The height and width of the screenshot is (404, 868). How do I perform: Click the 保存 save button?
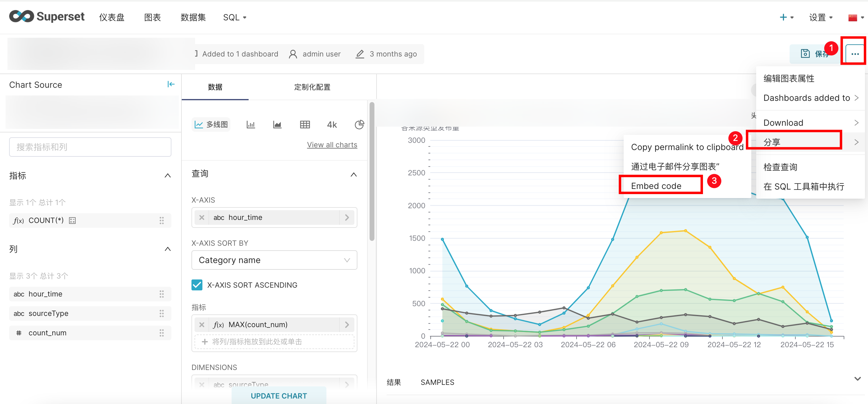pyautogui.click(x=815, y=54)
